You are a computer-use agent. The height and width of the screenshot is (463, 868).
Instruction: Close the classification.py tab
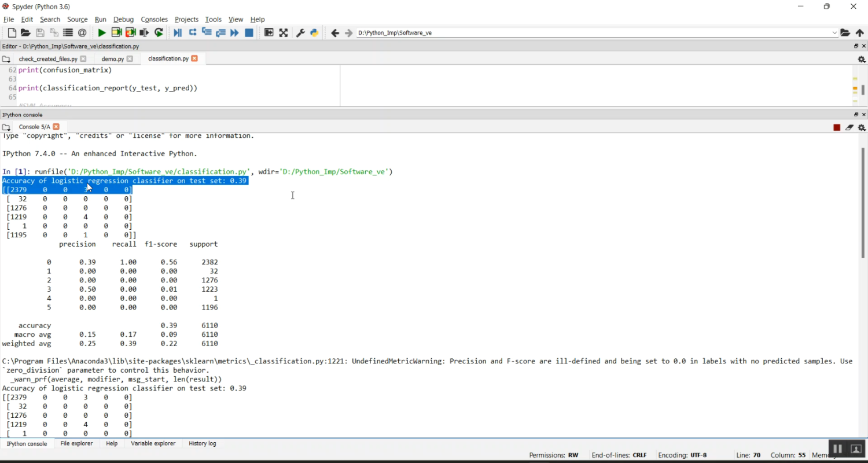(194, 58)
